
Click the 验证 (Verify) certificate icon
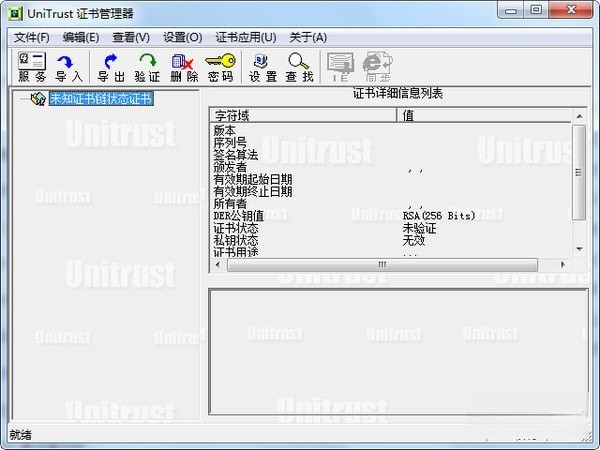click(147, 67)
